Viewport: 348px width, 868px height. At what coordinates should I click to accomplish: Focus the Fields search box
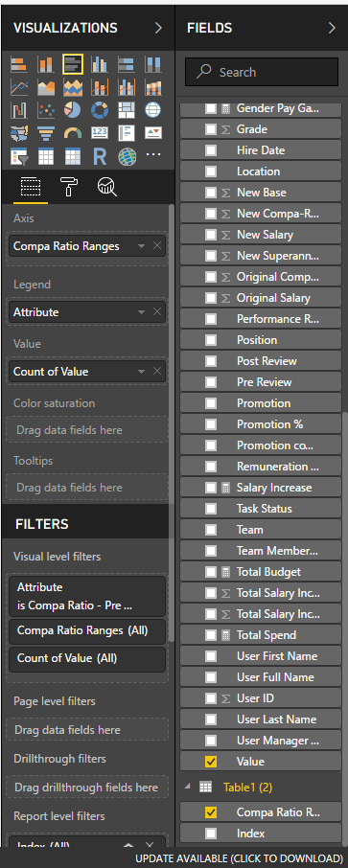click(262, 72)
